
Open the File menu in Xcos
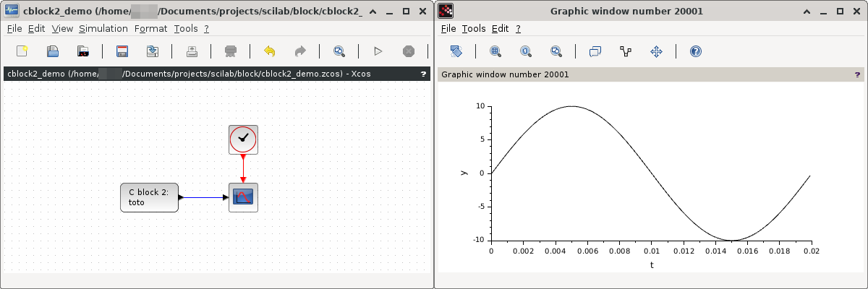[x=14, y=28]
